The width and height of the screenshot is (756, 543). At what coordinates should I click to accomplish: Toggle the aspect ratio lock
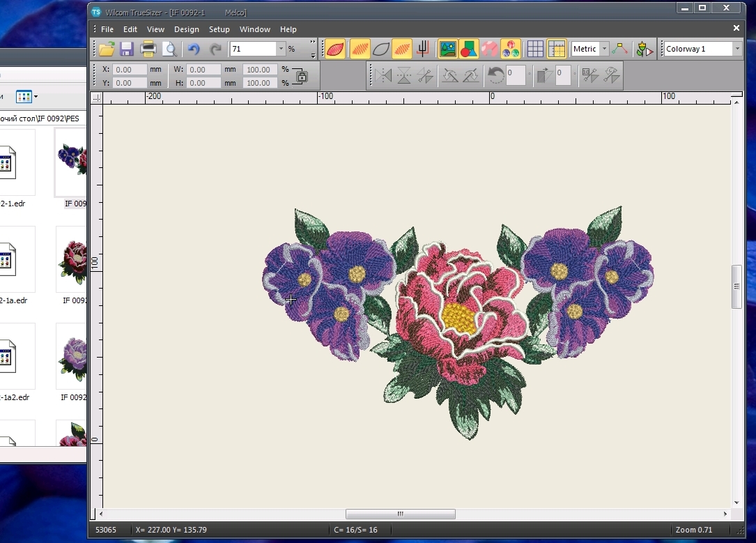(301, 76)
